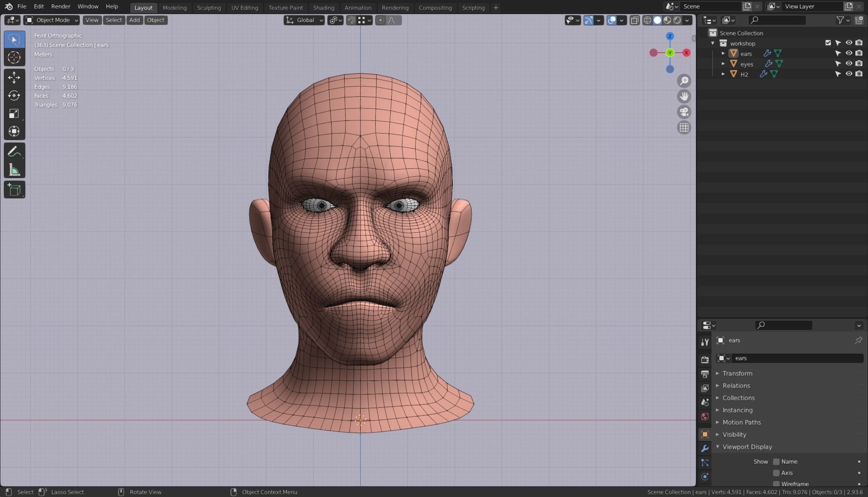Add a new workspace tab
Screen dimensions: 868x497
click(496, 8)
